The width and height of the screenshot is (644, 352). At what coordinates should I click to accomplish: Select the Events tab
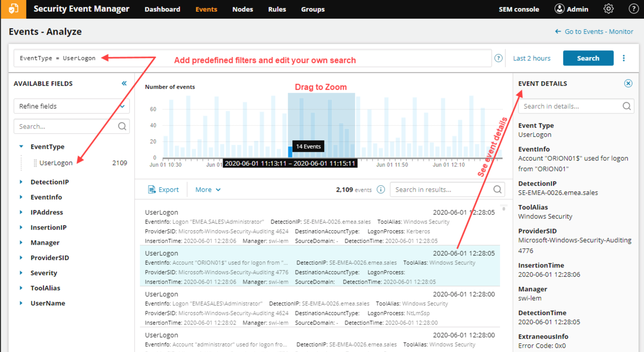206,9
